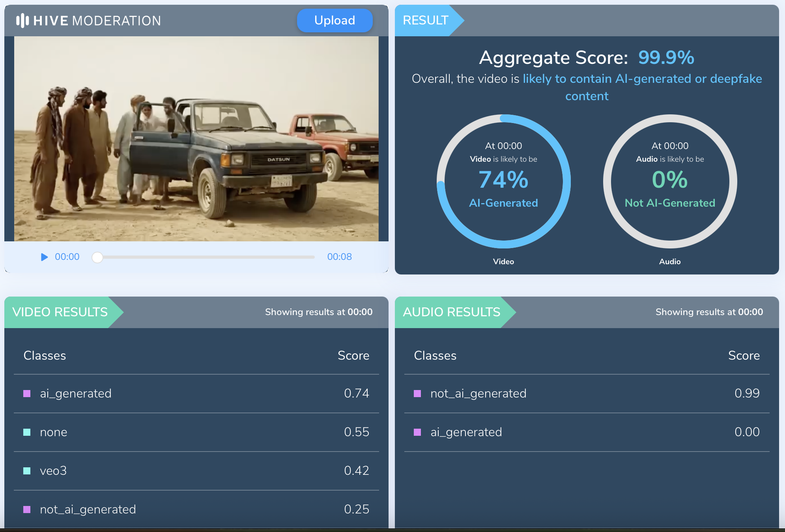Click the cyan swatch beside none class
The height and width of the screenshot is (532, 785).
pos(27,432)
